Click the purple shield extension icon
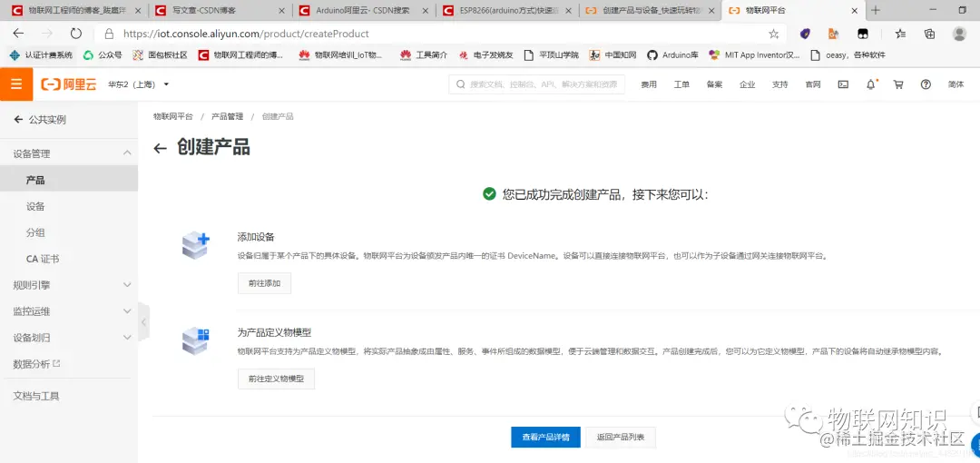 point(805,34)
